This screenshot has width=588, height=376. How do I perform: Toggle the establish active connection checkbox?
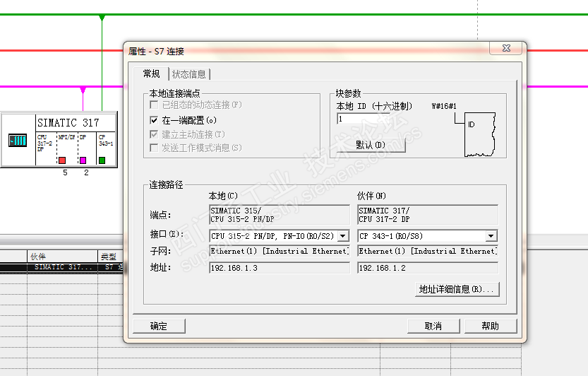coord(154,134)
